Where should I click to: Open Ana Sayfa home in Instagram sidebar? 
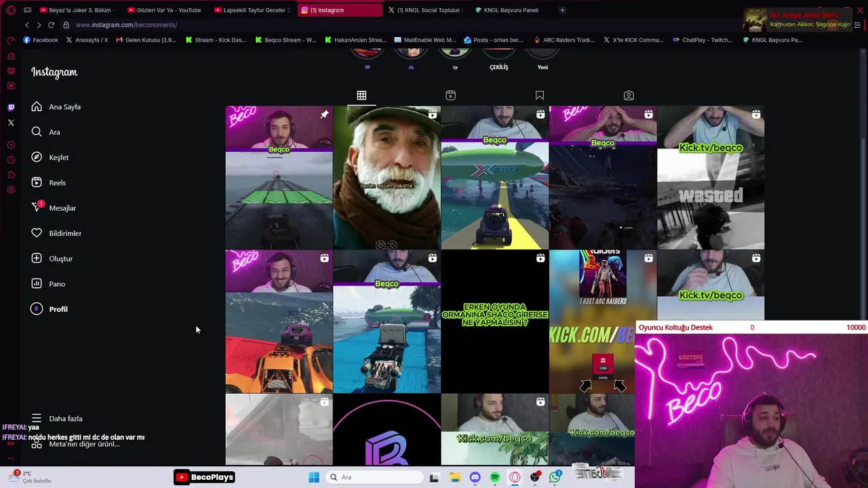[x=56, y=106]
